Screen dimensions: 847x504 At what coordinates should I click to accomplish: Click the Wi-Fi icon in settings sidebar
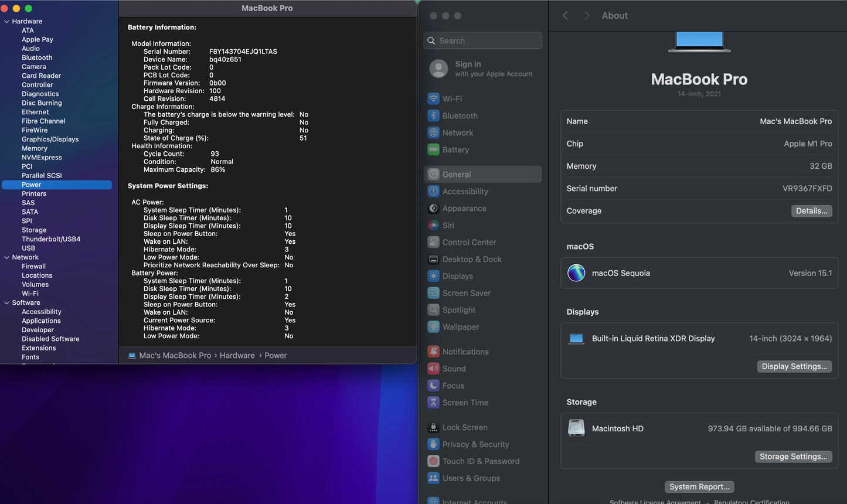point(433,99)
